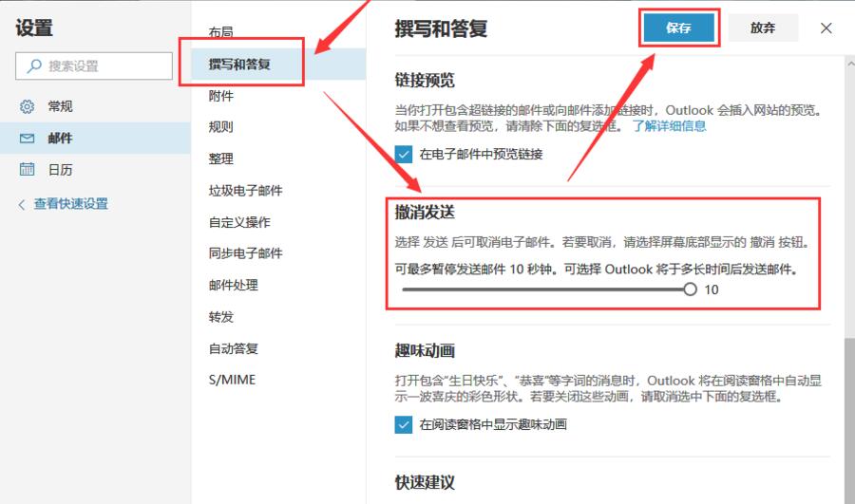Open the 了解详细信息 link

tap(669, 126)
